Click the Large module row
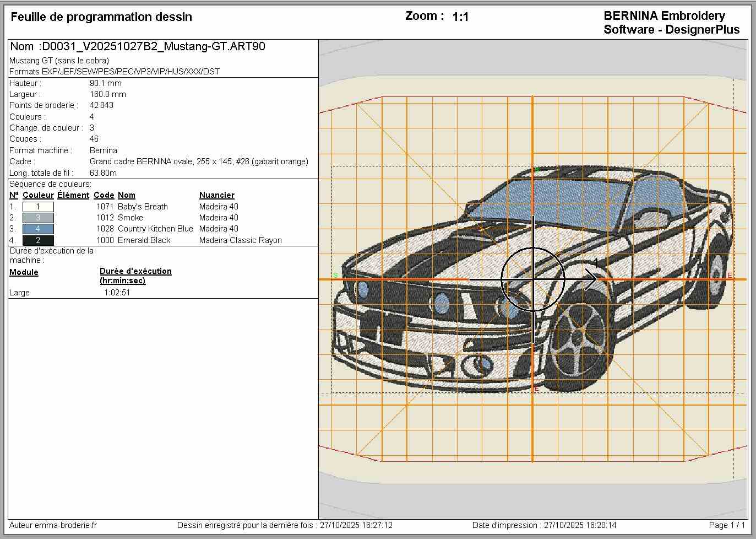756x539 pixels. click(x=20, y=293)
